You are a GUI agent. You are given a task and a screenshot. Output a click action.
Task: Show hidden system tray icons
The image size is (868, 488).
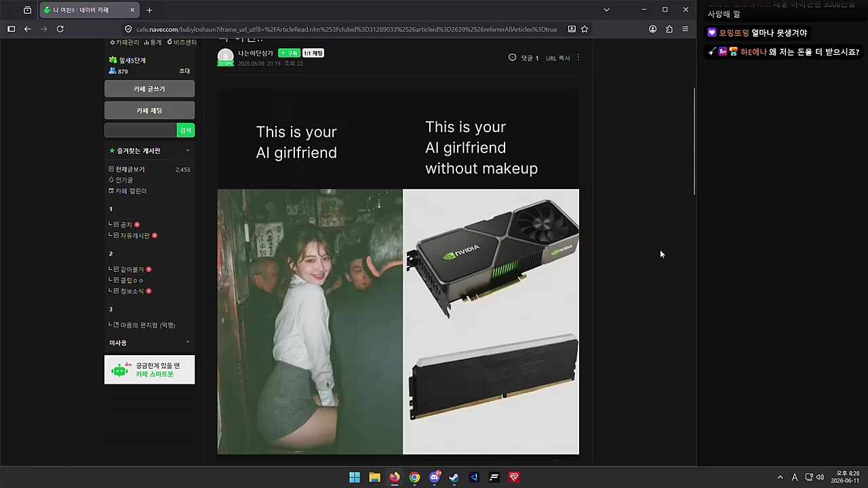(780, 477)
